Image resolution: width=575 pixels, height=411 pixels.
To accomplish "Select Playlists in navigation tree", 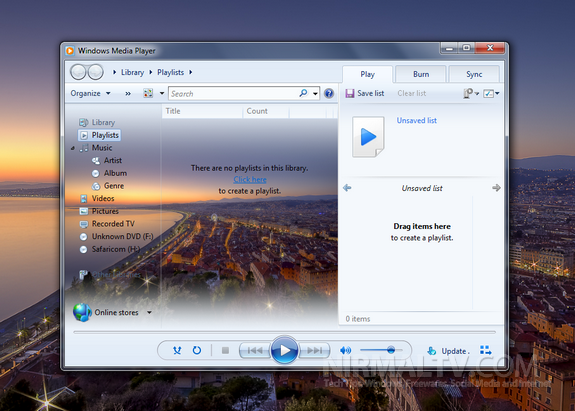I will coord(99,135).
